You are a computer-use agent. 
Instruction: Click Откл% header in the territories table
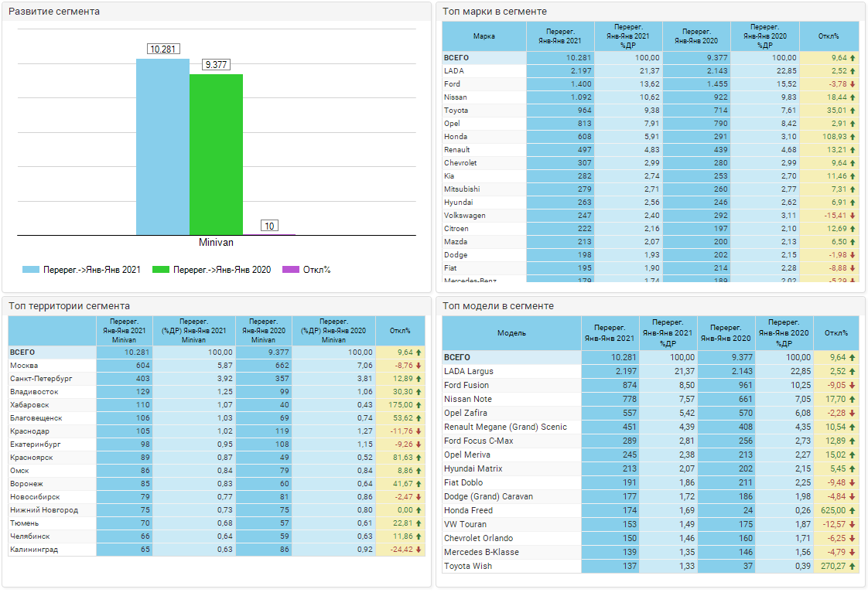point(400,330)
